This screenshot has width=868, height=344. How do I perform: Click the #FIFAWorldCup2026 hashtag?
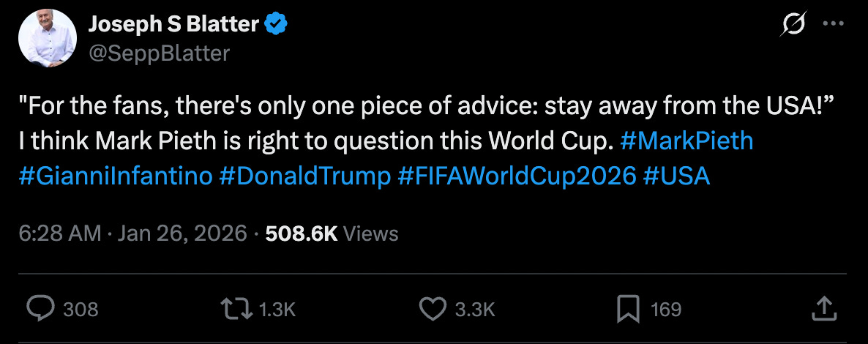517,176
